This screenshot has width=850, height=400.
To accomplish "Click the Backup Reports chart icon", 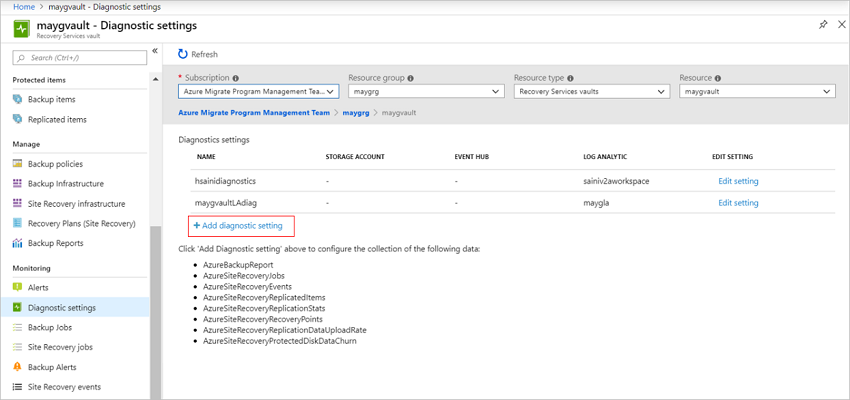I will tap(17, 243).
